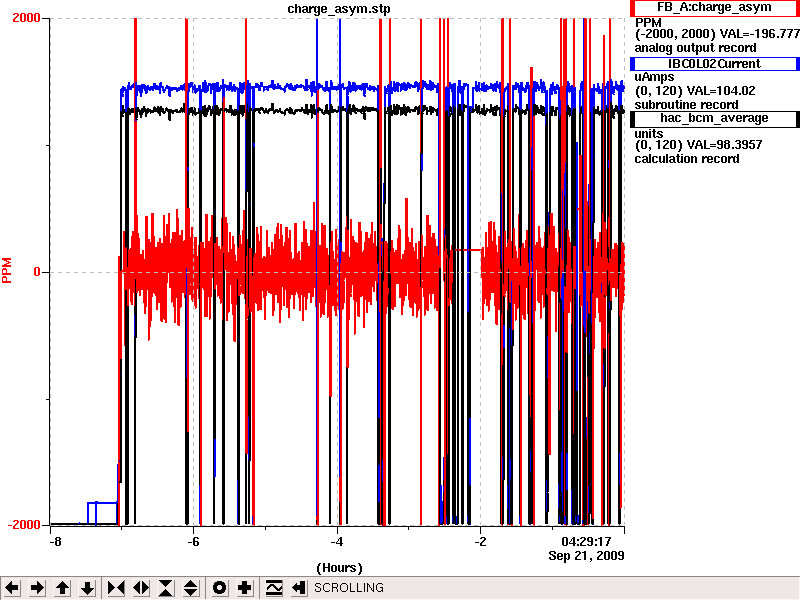Click the -2000 y-axis bottom value

point(24,525)
